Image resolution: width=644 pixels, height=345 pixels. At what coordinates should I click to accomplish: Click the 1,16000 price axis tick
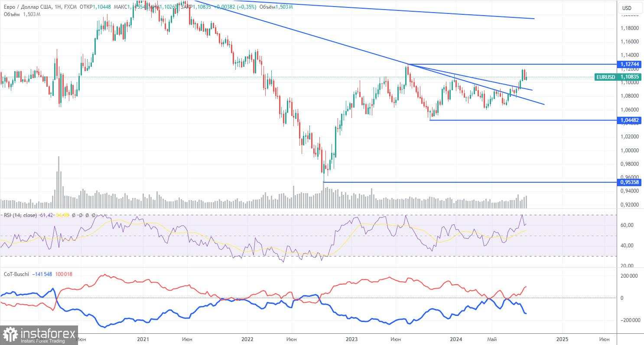[x=630, y=42]
